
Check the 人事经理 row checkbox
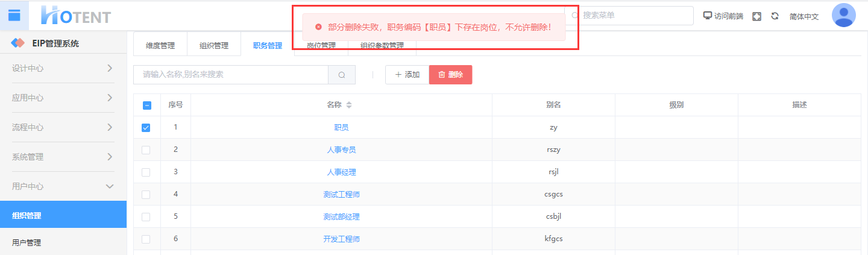[146, 172]
